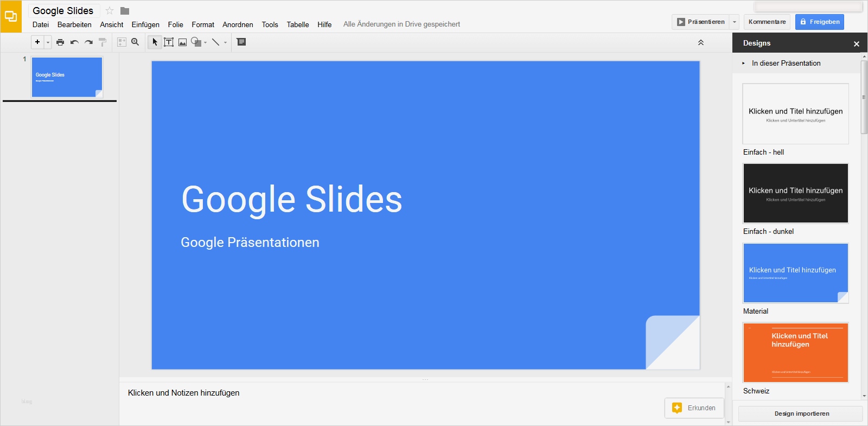Open the new slide layout dropdown arrow
This screenshot has height=426, width=868.
tap(48, 42)
